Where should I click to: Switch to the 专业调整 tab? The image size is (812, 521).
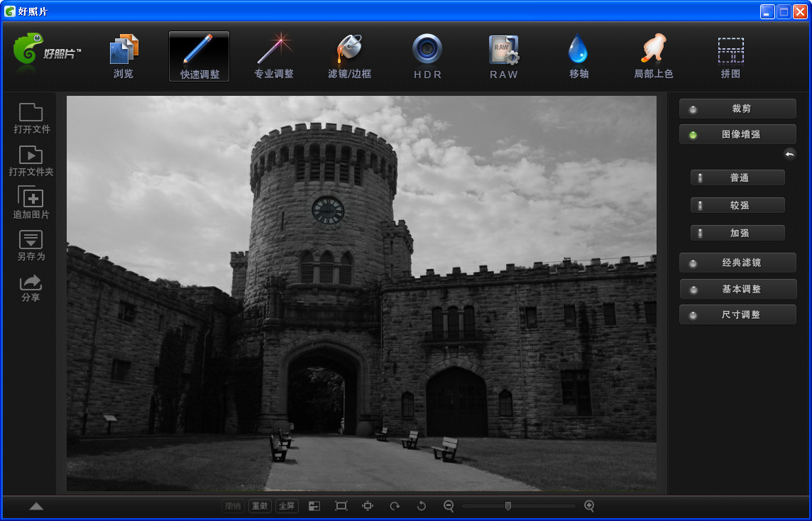click(274, 57)
